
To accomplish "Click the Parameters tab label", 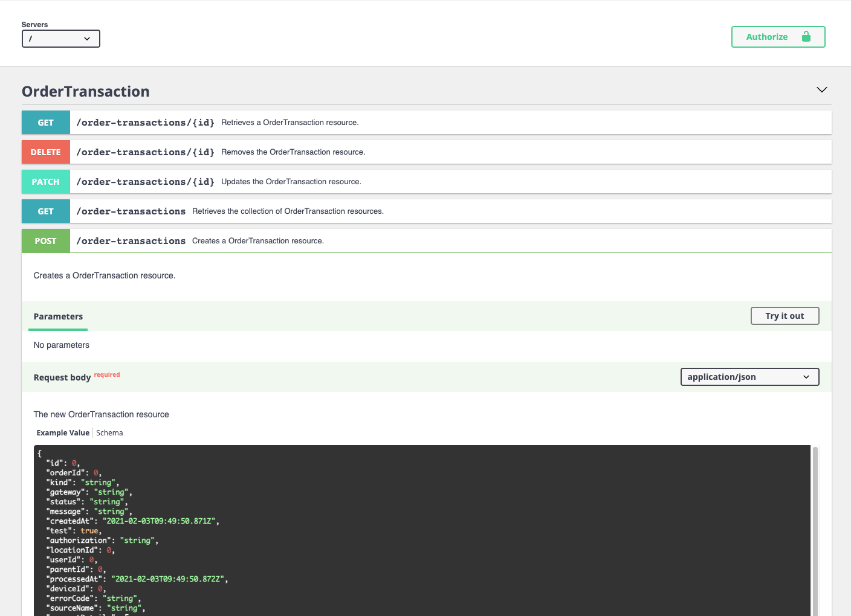I will pos(58,316).
